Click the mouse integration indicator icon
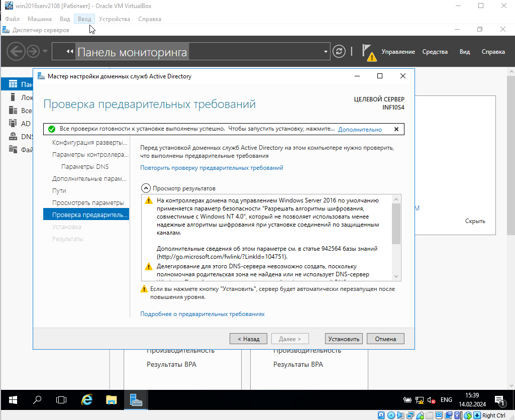The width and height of the screenshot is (515, 420). pyautogui.click(x=468, y=415)
